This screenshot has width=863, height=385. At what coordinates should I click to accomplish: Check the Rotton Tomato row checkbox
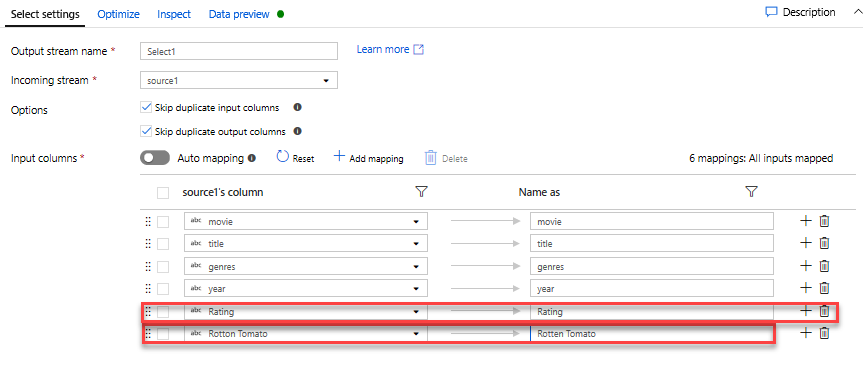(x=163, y=334)
